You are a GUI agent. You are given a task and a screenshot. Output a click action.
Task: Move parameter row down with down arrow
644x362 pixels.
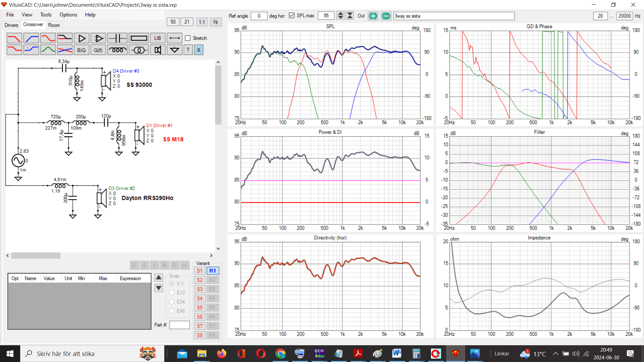click(159, 288)
